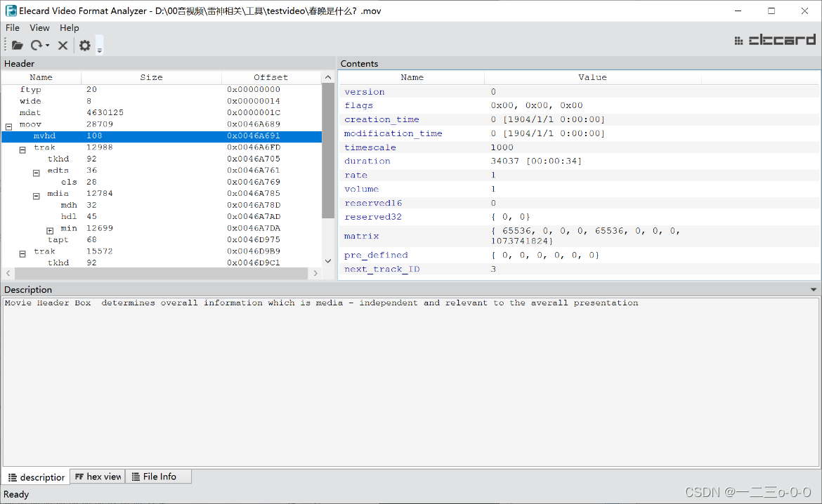Viewport: 822px width, 504px height.
Task: Expand the min tree node
Action: pos(50,230)
